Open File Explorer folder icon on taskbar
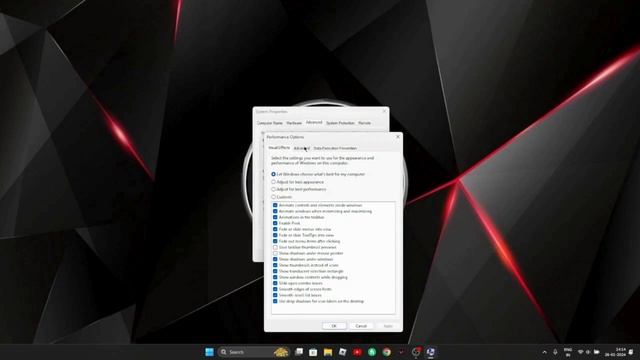Image resolution: width=640 pixels, height=360 pixels. (x=328, y=352)
